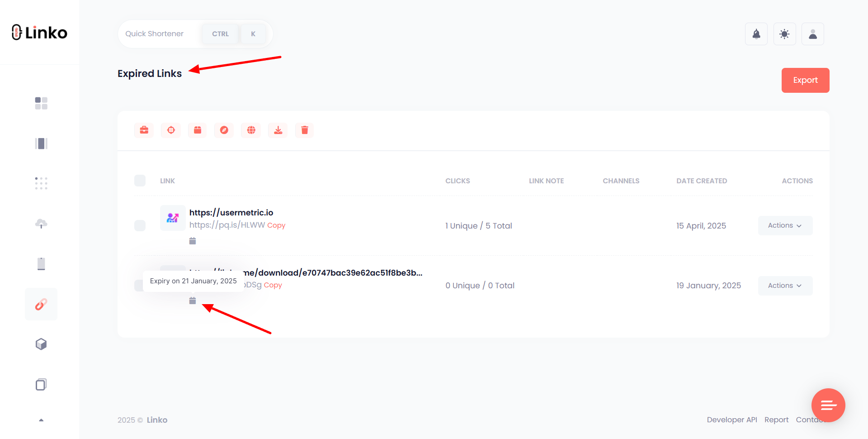The height and width of the screenshot is (439, 868).
Task: Open the mobile device sidebar icon
Action: click(x=41, y=263)
